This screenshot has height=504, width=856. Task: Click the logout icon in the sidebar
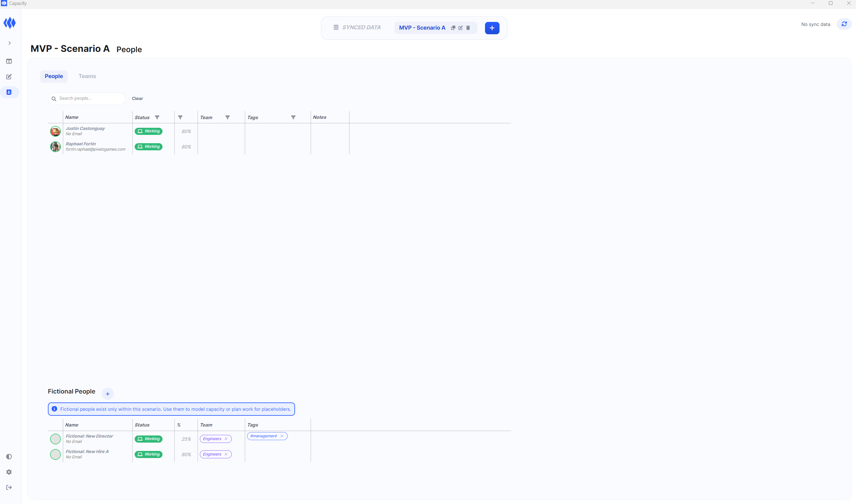[x=9, y=487]
